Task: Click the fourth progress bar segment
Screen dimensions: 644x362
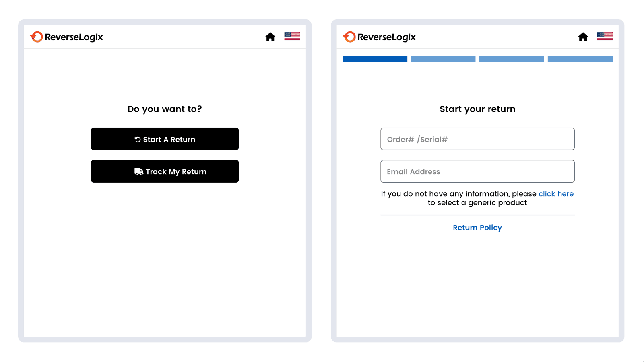Action: click(x=580, y=58)
